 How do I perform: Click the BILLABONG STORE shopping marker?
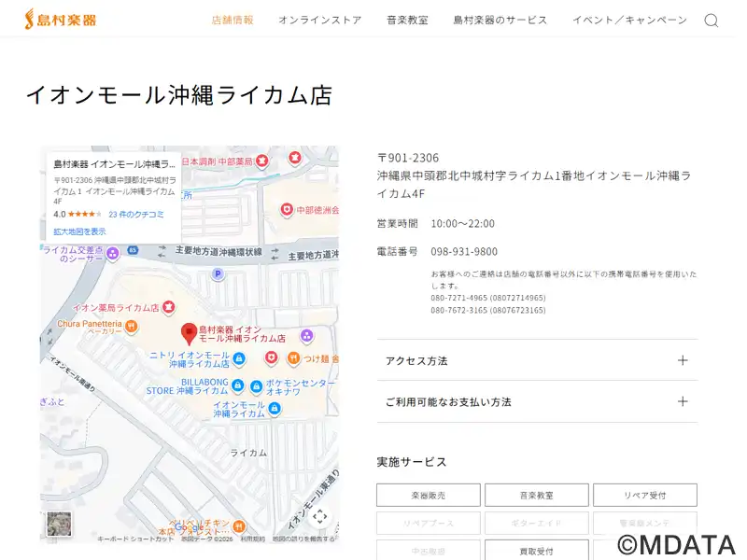(237, 385)
